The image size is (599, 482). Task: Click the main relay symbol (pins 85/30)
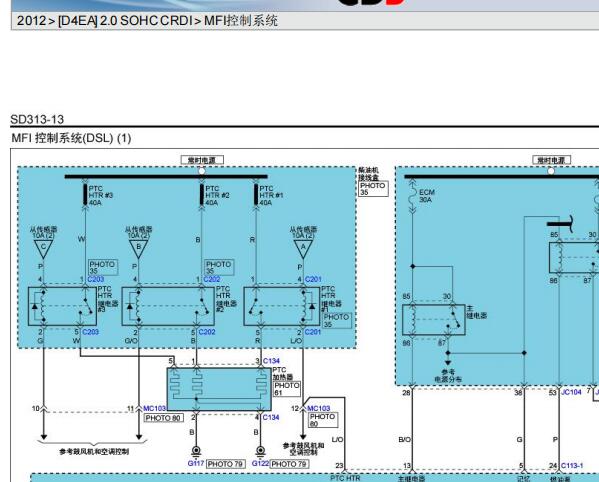click(434, 320)
